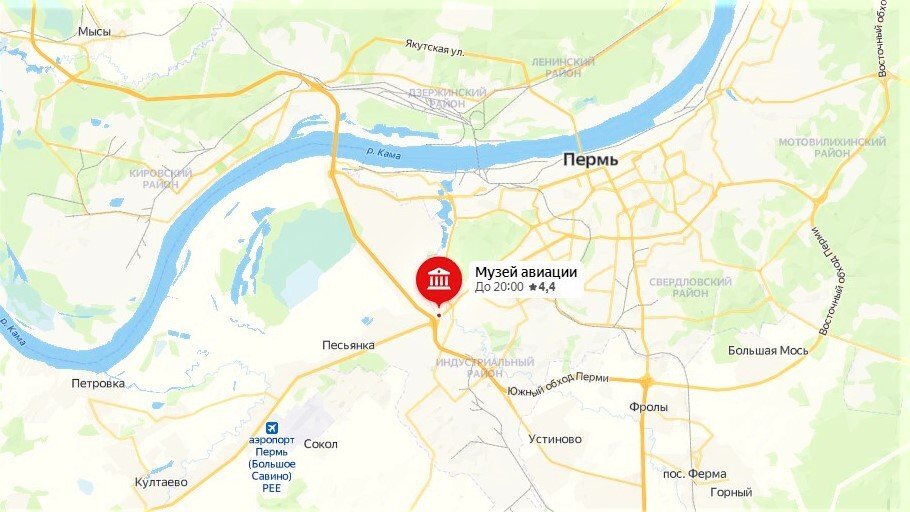Select the Большая Мось label

point(768,351)
